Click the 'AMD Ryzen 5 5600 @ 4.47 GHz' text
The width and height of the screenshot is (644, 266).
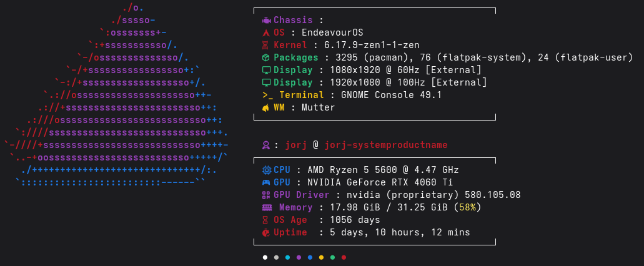tap(383, 170)
